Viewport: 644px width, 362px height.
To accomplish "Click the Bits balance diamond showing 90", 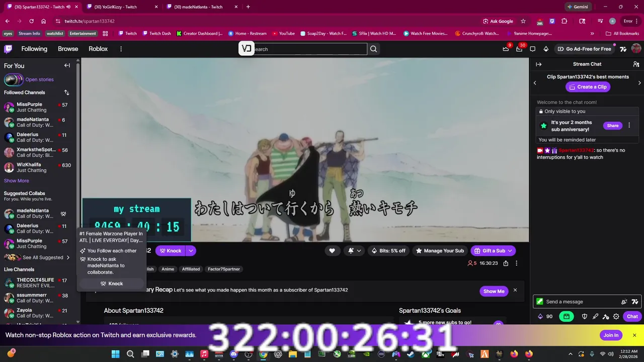I will coord(545,316).
